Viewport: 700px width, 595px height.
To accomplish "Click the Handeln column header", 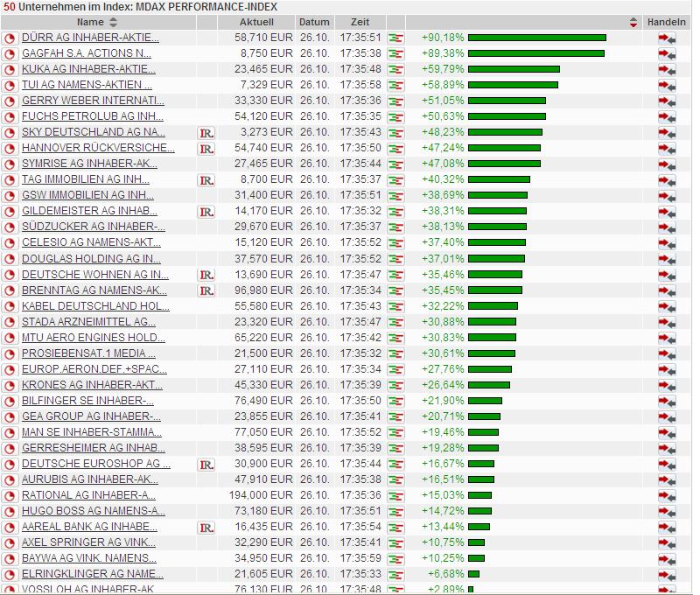I will (x=667, y=22).
